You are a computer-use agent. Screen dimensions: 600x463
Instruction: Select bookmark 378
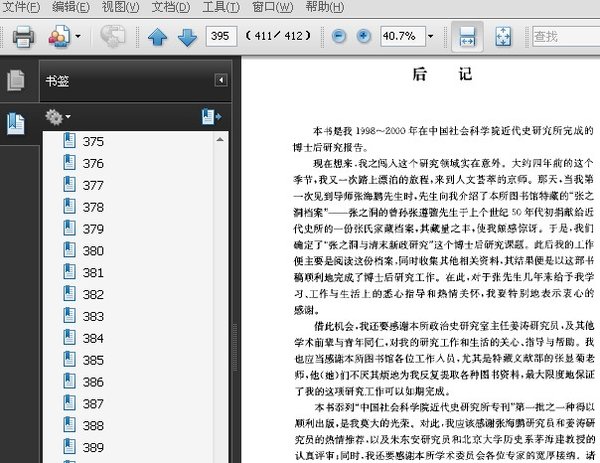[93, 207]
